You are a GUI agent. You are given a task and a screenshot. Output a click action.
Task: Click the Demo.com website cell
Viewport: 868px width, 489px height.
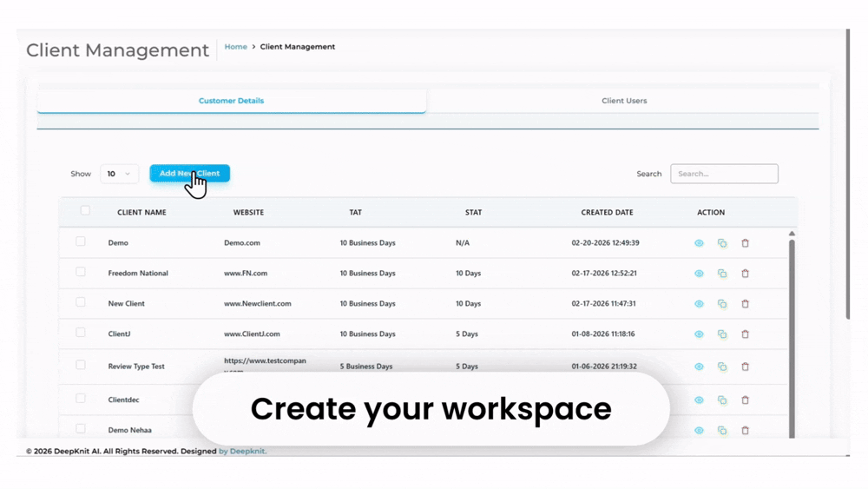point(242,243)
